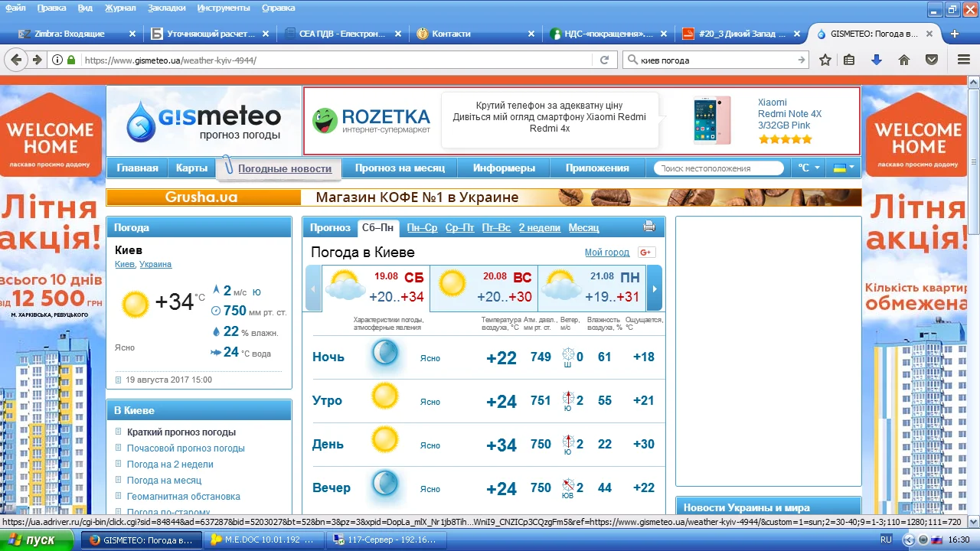Screen dimensions: 980x551
Task: Open a new browser tab
Action: (955, 34)
